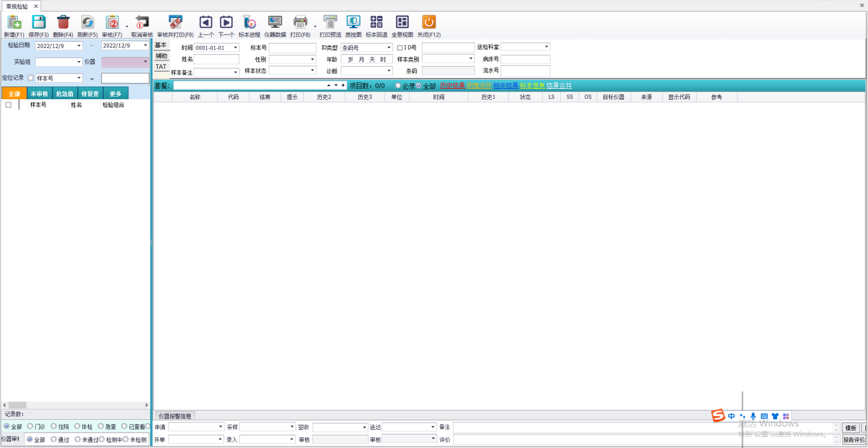Click the 模板 button
The width and height of the screenshot is (868, 448).
851,428
